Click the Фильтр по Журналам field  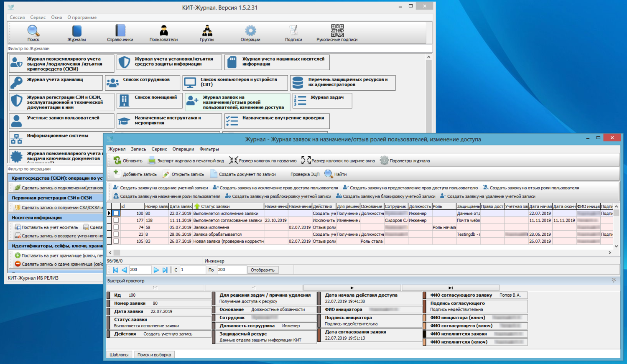(x=219, y=48)
